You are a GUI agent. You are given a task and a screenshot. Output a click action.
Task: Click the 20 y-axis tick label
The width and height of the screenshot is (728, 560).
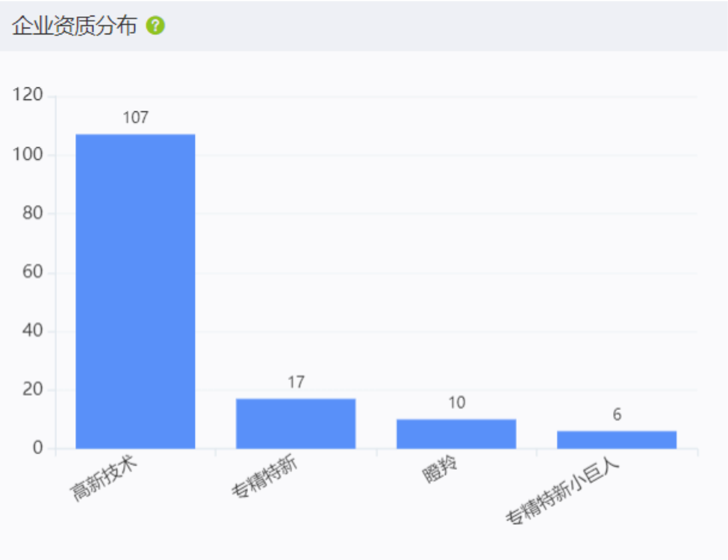point(33,389)
